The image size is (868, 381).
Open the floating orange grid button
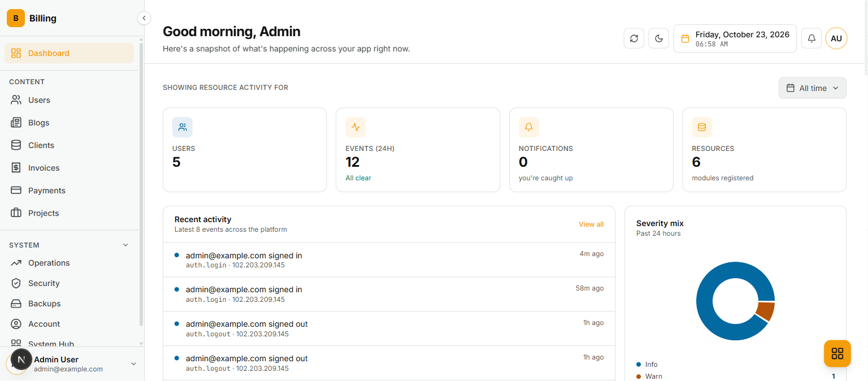837,354
